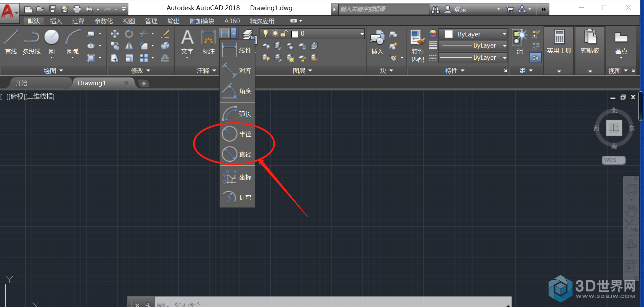This screenshot has width=644, height=307.
Task: Click the Plot/Print quick-access icon
Action: pos(77,9)
